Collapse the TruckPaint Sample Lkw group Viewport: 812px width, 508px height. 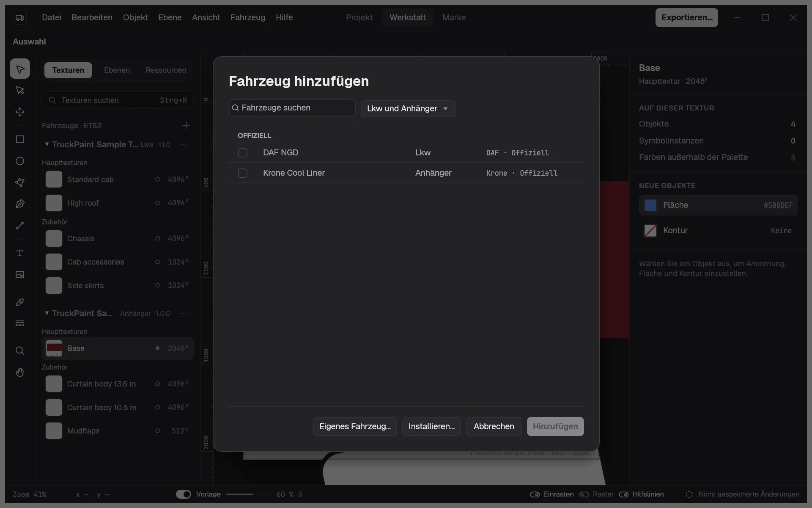pos(47,144)
